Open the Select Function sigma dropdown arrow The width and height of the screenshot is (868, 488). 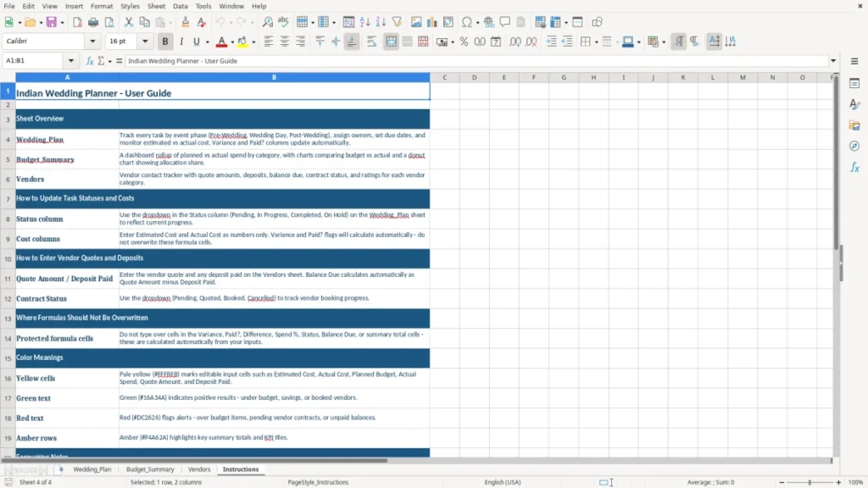pos(109,61)
